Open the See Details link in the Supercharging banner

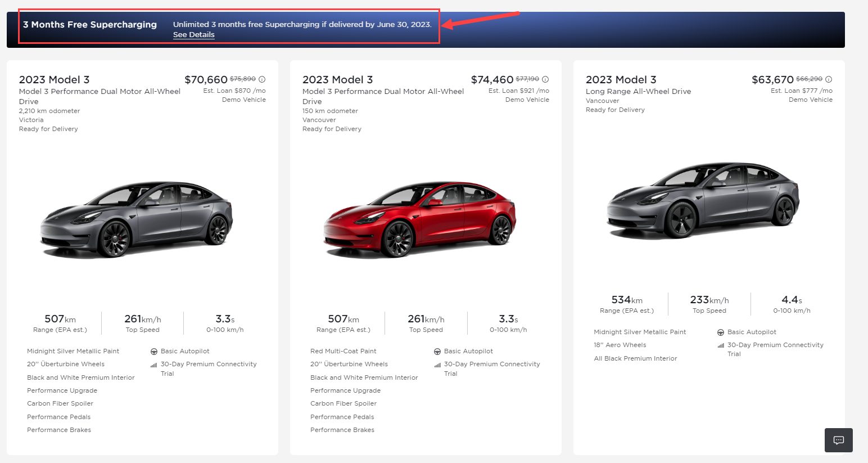193,34
